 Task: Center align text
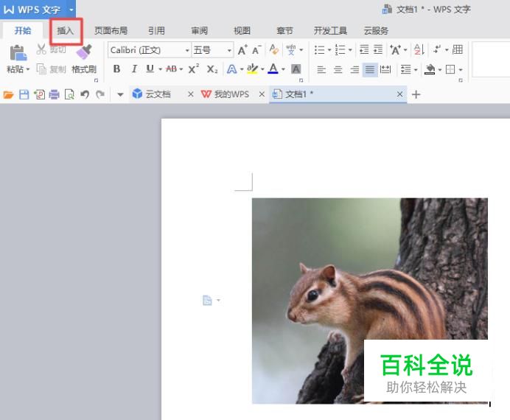[338, 69]
